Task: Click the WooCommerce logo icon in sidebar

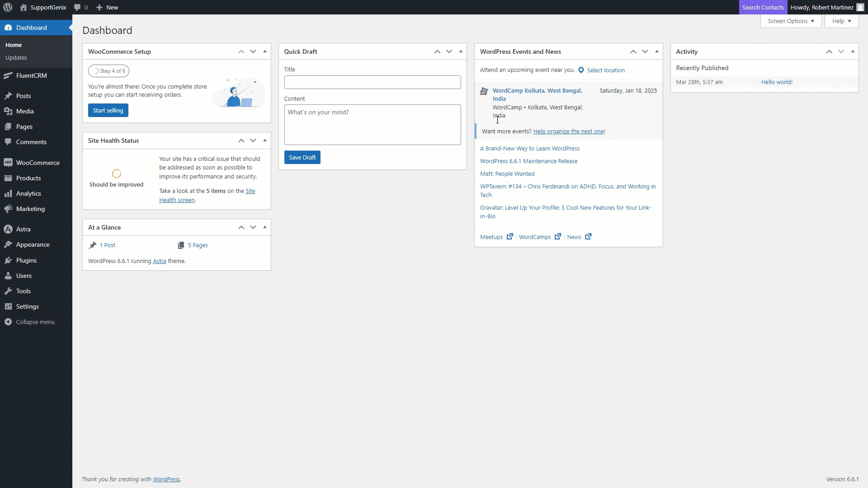Action: (8, 163)
